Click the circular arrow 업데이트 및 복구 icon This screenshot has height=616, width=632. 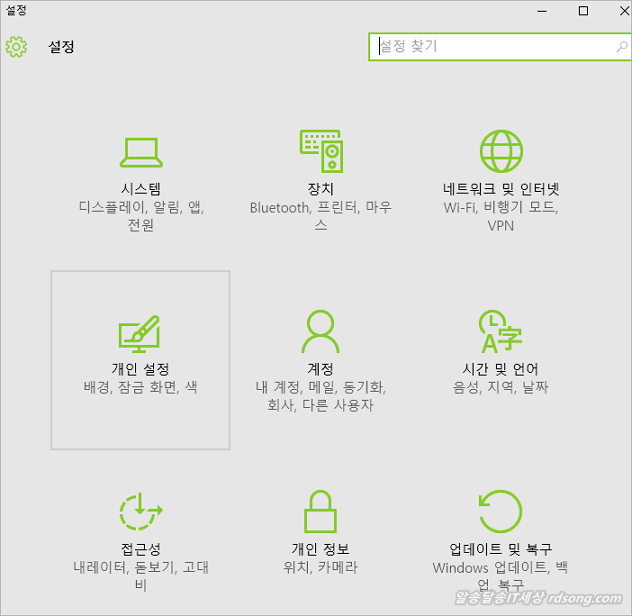pyautogui.click(x=501, y=513)
